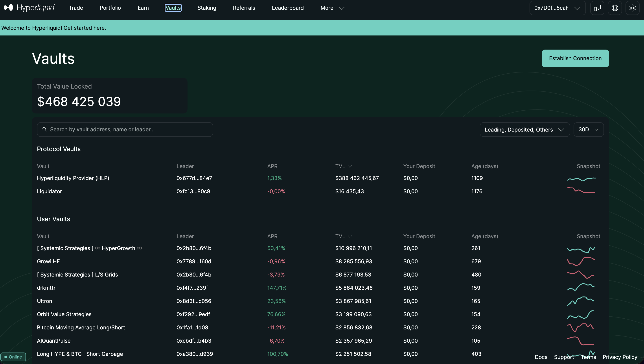Click TVL value $388 462 445,67
The width and height of the screenshot is (644, 364).
point(357,178)
